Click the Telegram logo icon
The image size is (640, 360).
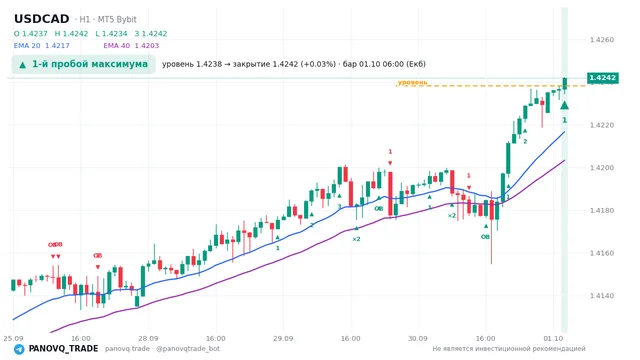19,349
